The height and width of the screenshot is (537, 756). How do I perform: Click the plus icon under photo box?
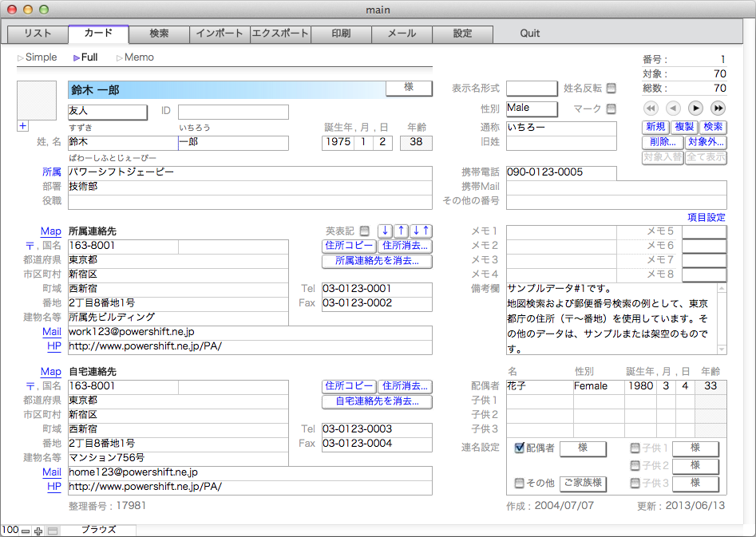[22, 126]
